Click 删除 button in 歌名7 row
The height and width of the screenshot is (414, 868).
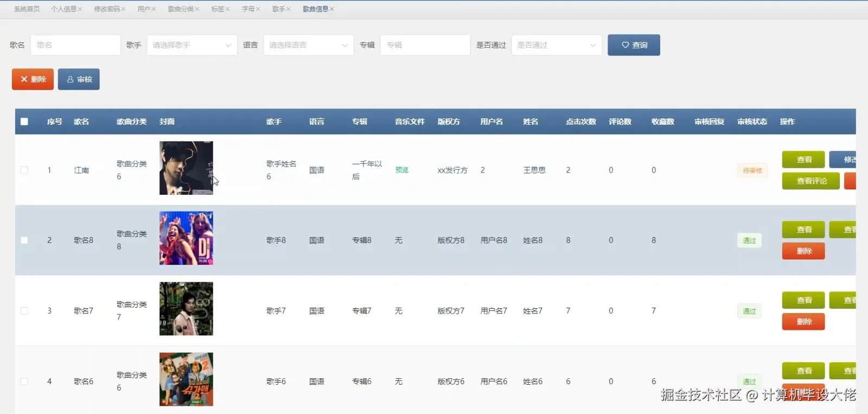(x=803, y=322)
